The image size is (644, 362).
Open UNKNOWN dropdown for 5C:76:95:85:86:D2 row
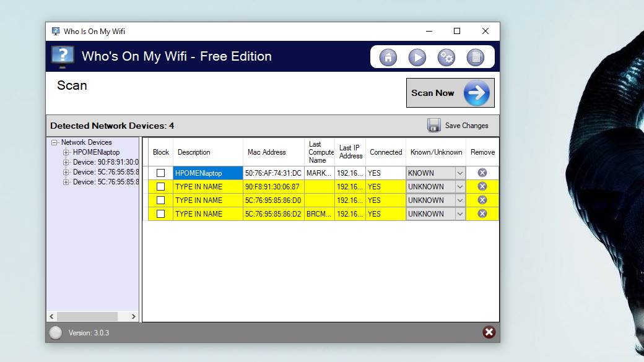click(x=459, y=214)
